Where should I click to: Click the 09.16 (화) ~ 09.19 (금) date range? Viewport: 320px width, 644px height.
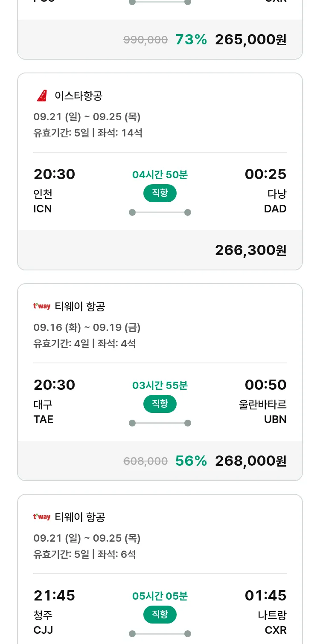coord(87,328)
